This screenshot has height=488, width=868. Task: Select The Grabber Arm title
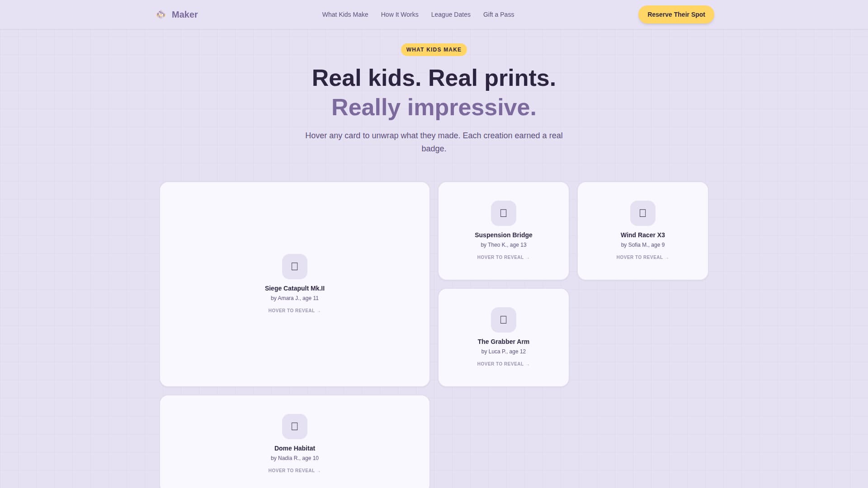[x=504, y=342]
